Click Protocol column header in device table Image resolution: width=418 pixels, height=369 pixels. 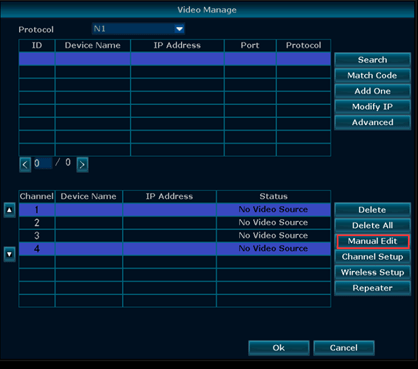[x=304, y=46]
